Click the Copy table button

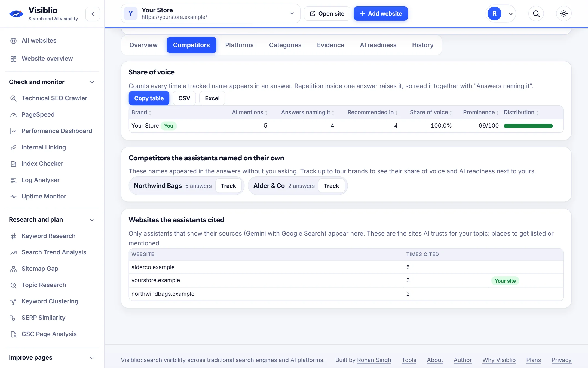coord(149,98)
